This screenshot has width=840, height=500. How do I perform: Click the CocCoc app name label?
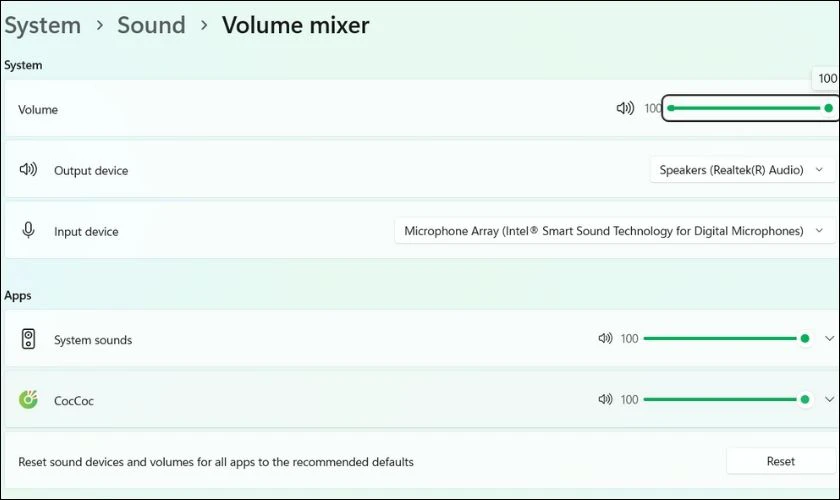click(x=74, y=401)
